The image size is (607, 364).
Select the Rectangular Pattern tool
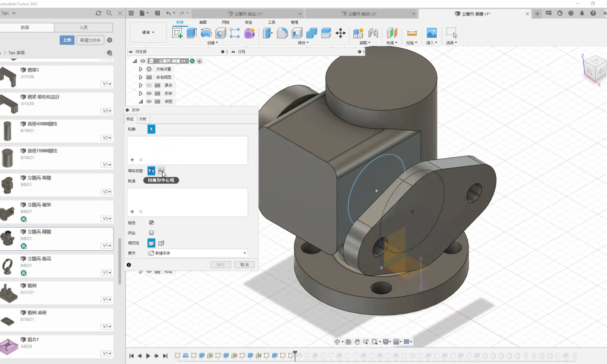point(235,33)
